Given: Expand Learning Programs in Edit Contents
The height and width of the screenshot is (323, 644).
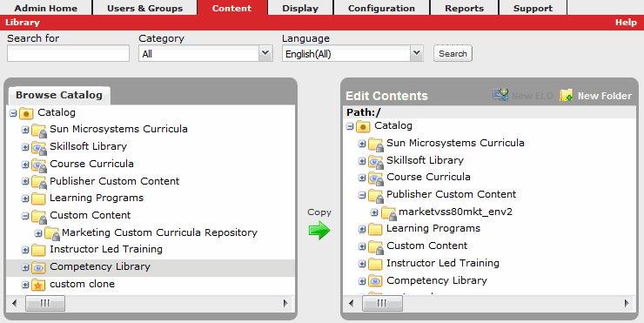Looking at the screenshot, I should 362,229.
